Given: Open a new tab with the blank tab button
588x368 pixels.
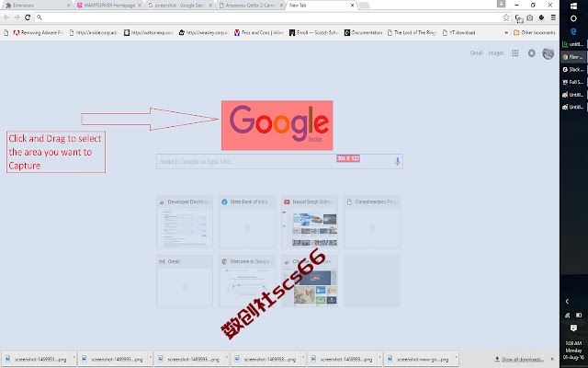Looking at the screenshot, I should [364, 6].
